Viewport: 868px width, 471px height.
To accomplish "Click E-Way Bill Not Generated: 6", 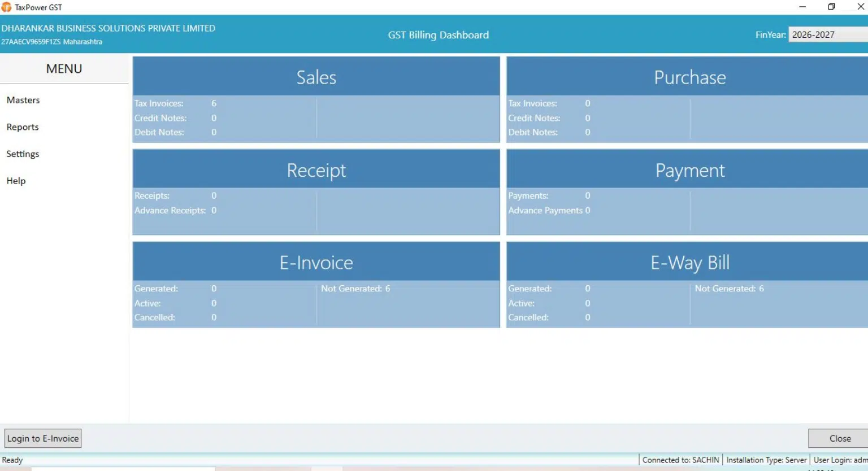I will point(730,289).
